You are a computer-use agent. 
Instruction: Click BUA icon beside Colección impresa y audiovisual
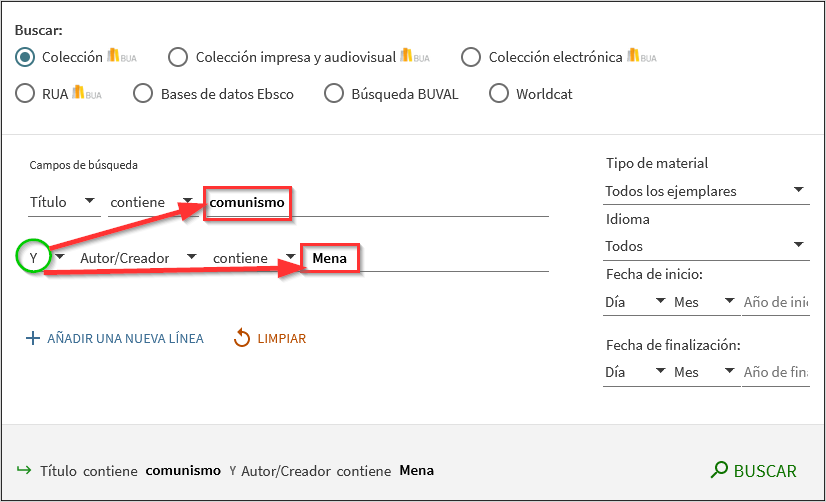coord(414,57)
